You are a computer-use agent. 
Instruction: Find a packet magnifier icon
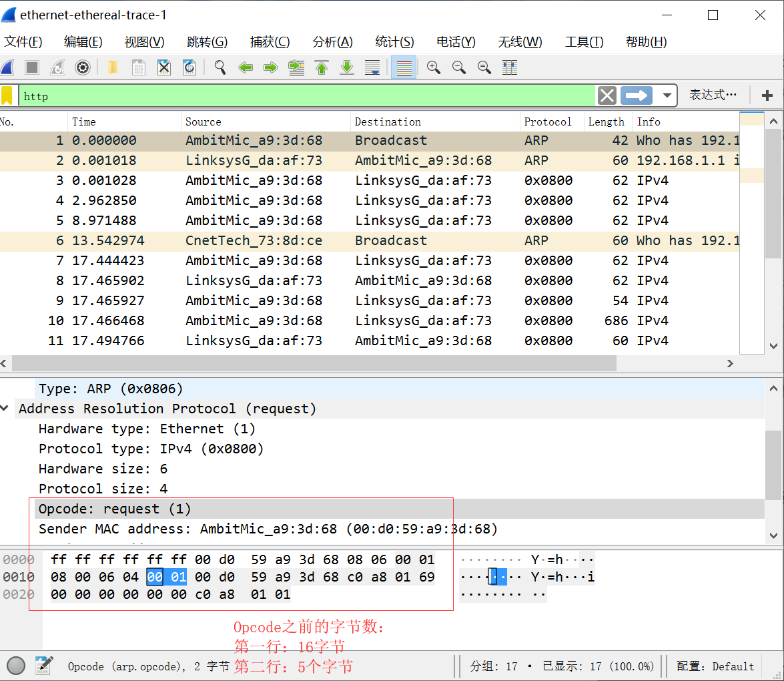[220, 67]
